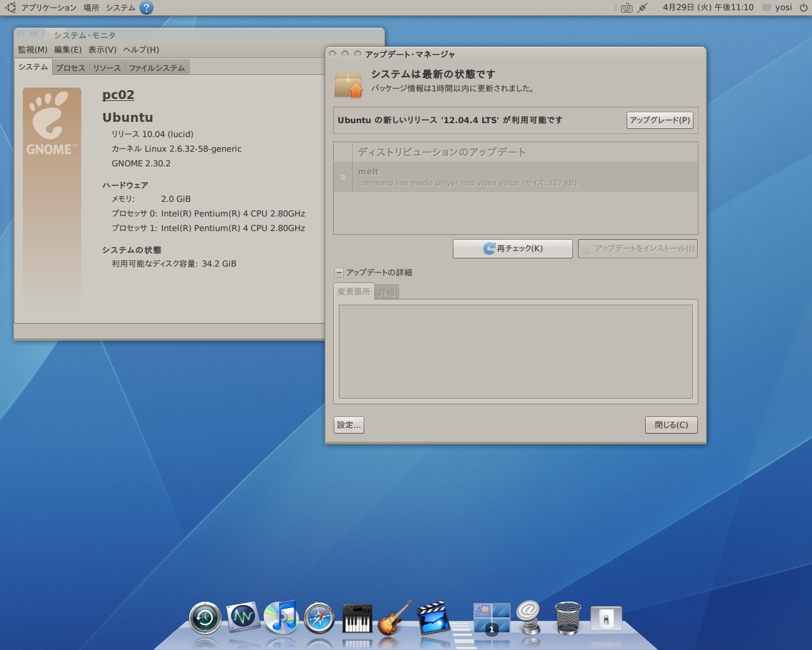This screenshot has width=812, height=650.
Task: Click the blue help question mark icon
Action: pos(147,8)
